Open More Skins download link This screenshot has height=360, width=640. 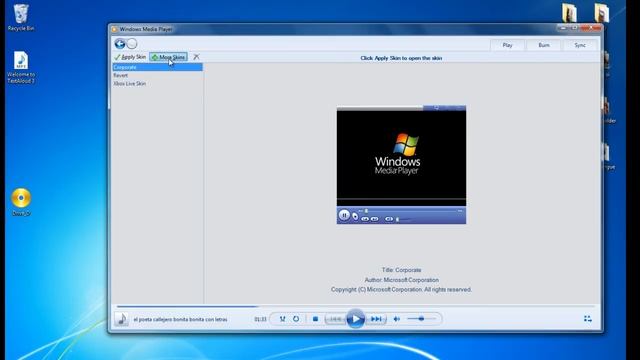tap(169, 57)
